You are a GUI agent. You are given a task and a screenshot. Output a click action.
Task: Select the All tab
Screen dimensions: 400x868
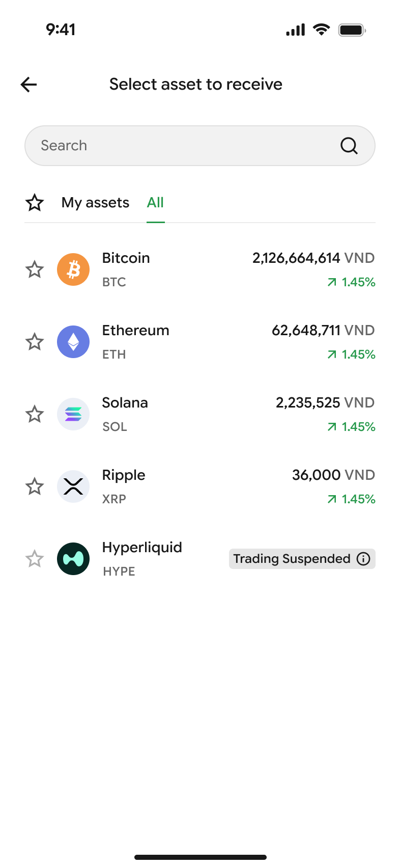click(x=155, y=203)
